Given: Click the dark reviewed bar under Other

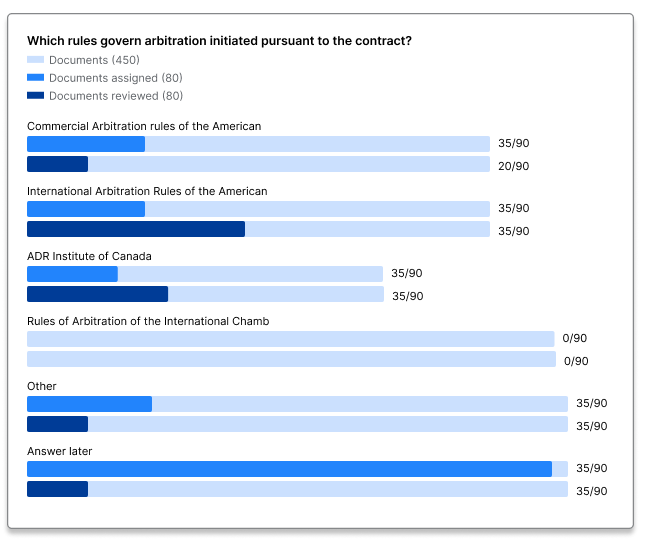Looking at the screenshot, I should (57, 425).
